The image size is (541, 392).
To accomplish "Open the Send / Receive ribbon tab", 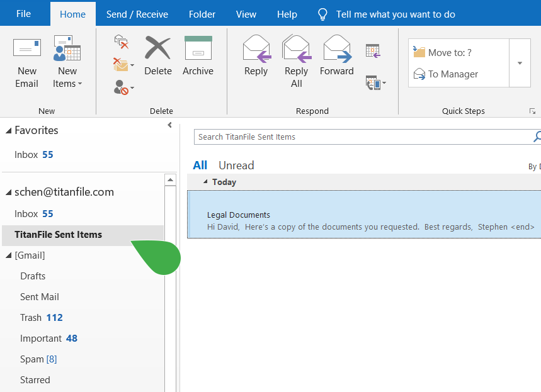I will tap(137, 14).
